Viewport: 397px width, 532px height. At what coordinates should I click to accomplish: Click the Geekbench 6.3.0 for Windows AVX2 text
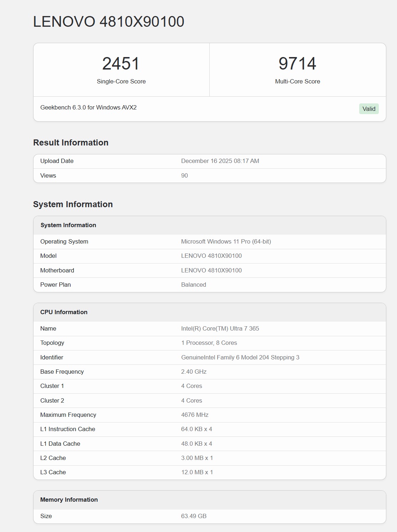tap(88, 107)
